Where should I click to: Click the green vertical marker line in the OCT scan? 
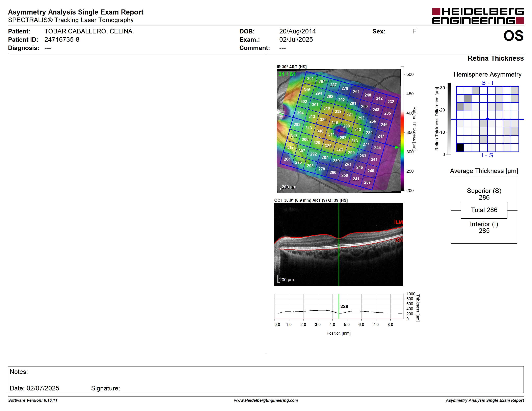[339, 244]
